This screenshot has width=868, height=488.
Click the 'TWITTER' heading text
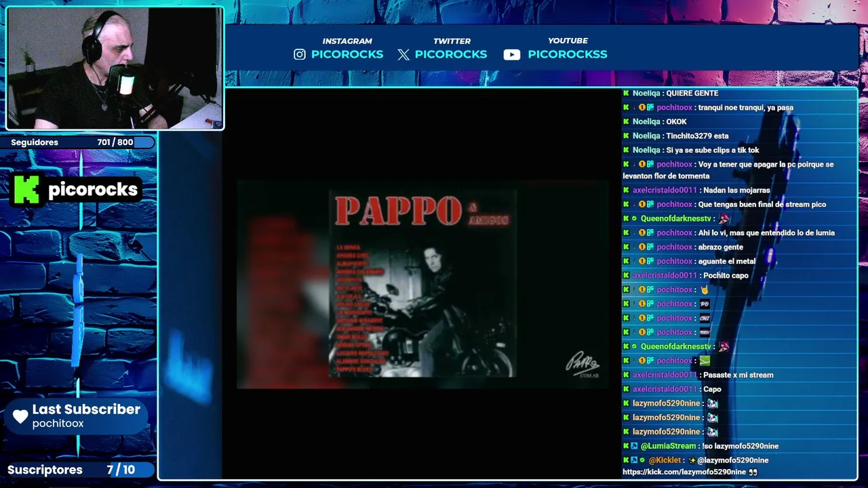click(x=452, y=41)
